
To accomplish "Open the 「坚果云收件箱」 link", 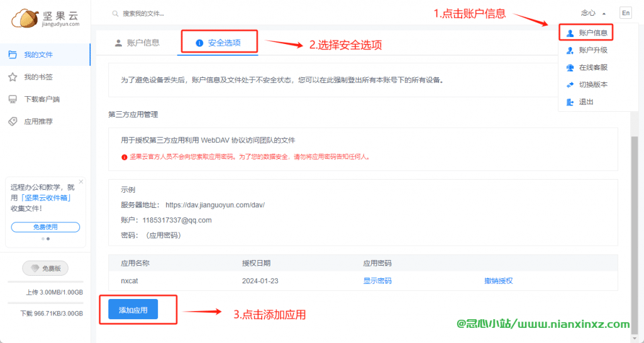I will click(47, 198).
